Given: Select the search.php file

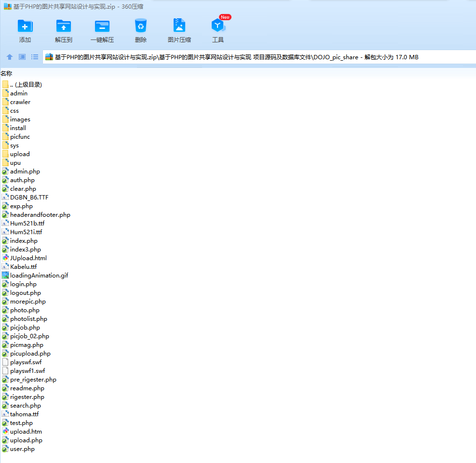Looking at the screenshot, I should pos(22,405).
